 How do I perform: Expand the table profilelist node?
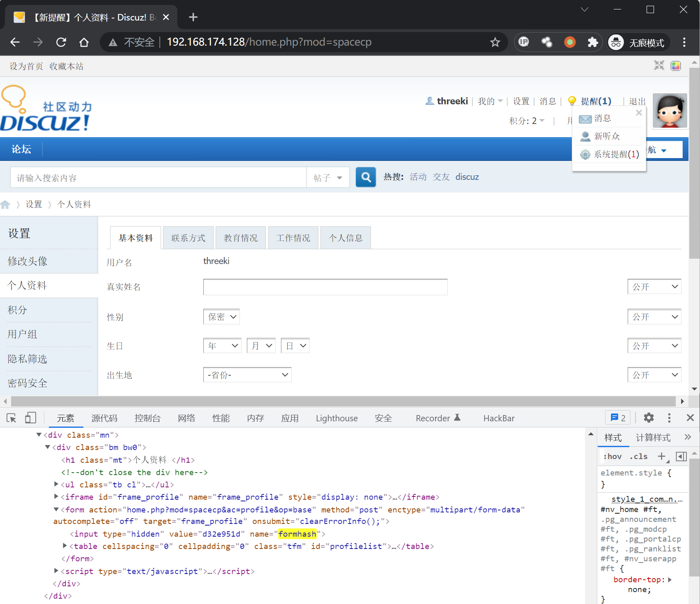pyautogui.click(x=65, y=546)
